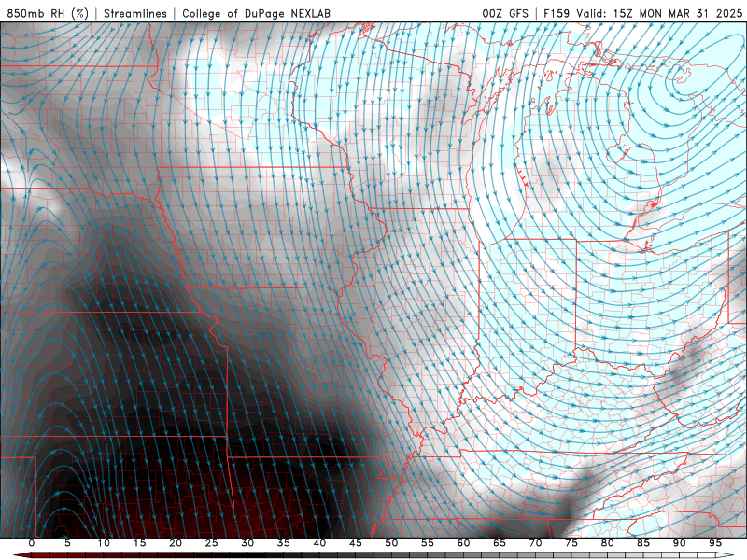Click the colorbar label '60'
This screenshot has width=747, height=560.
click(463, 543)
